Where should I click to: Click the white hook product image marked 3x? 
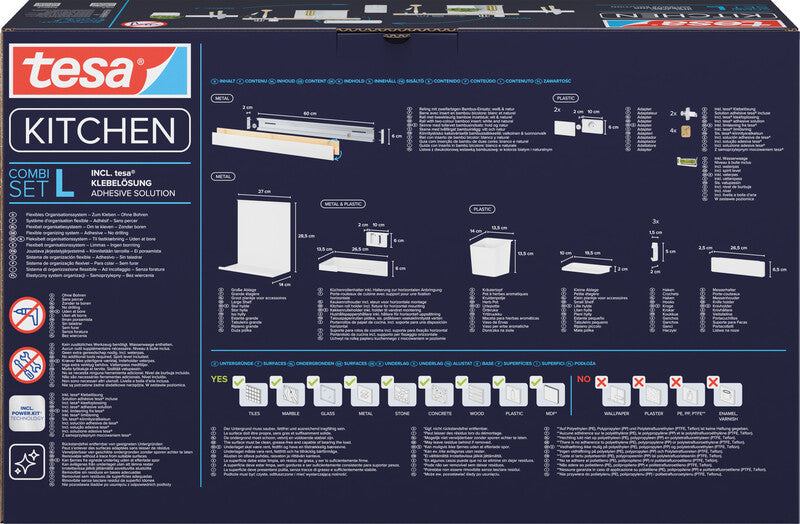tap(655, 252)
